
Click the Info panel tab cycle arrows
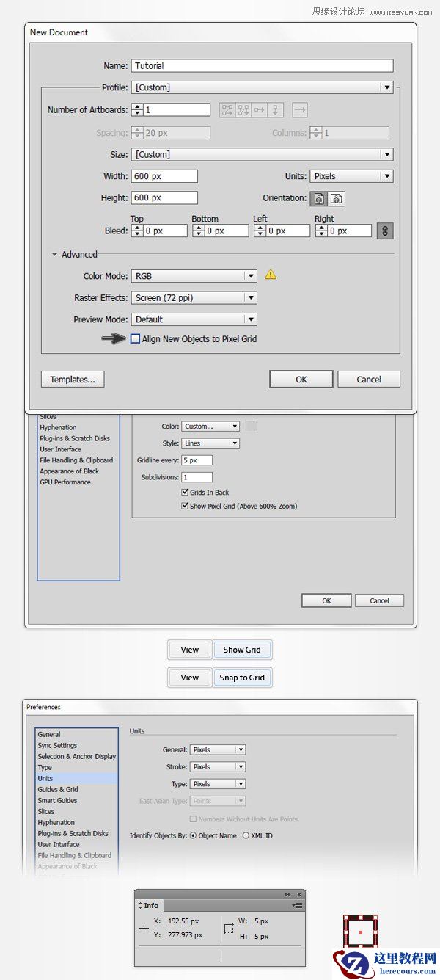pos(141,906)
